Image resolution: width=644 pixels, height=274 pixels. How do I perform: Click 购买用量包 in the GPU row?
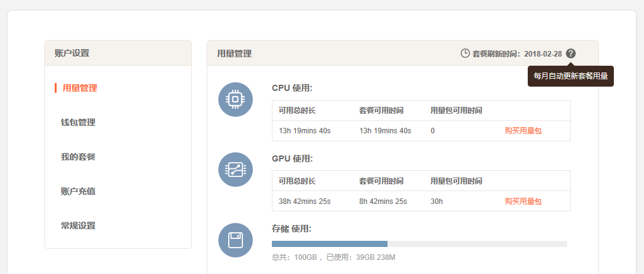pyautogui.click(x=523, y=201)
